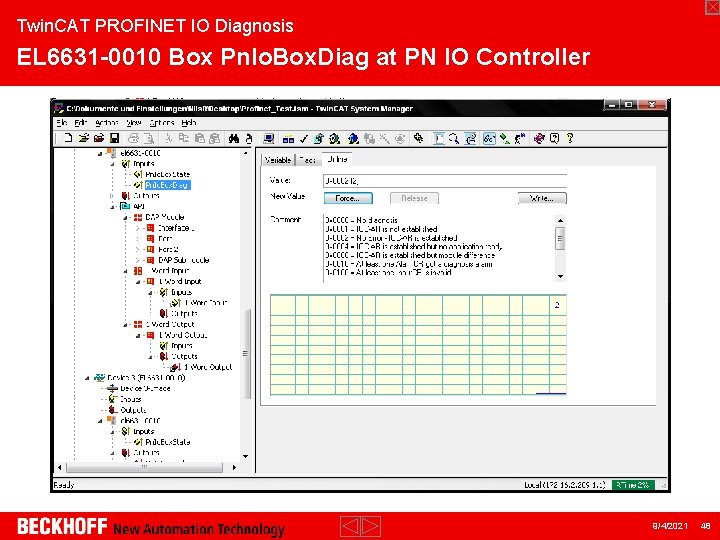Viewport: 720px width, 540px height.
Task: Expand the Interface node under DAP Module
Action: (x=138, y=228)
